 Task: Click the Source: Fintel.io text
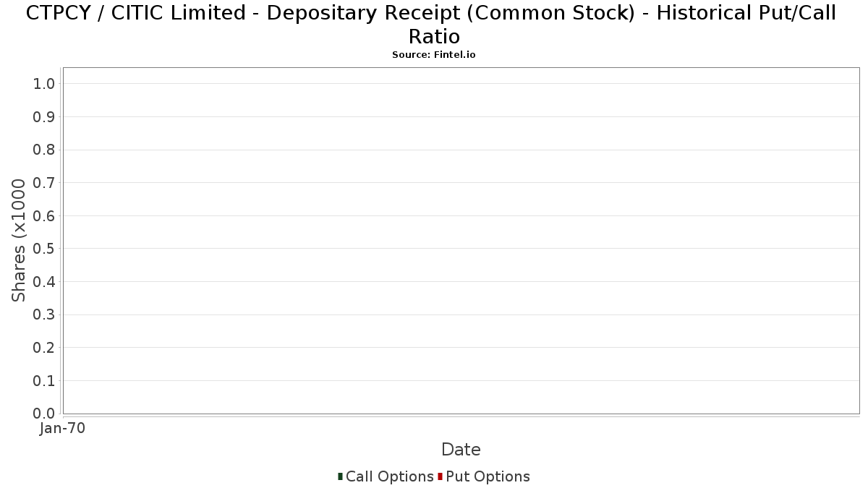tap(434, 55)
